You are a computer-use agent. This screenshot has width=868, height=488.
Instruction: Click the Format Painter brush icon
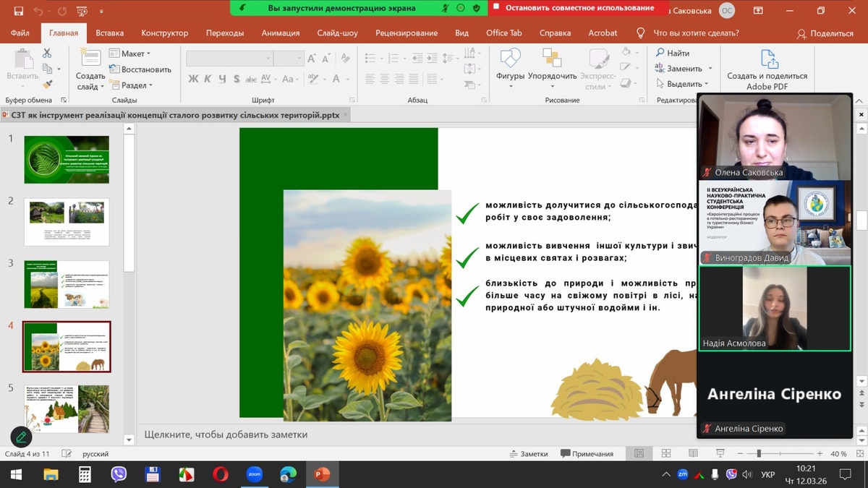click(x=47, y=85)
